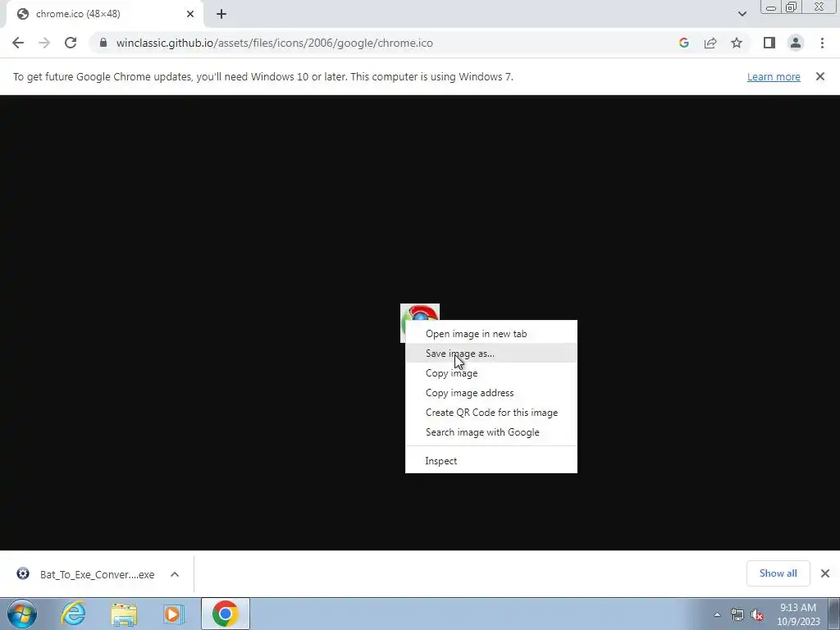Click the muted volume tray icon
This screenshot has width=840, height=630.
(757, 614)
